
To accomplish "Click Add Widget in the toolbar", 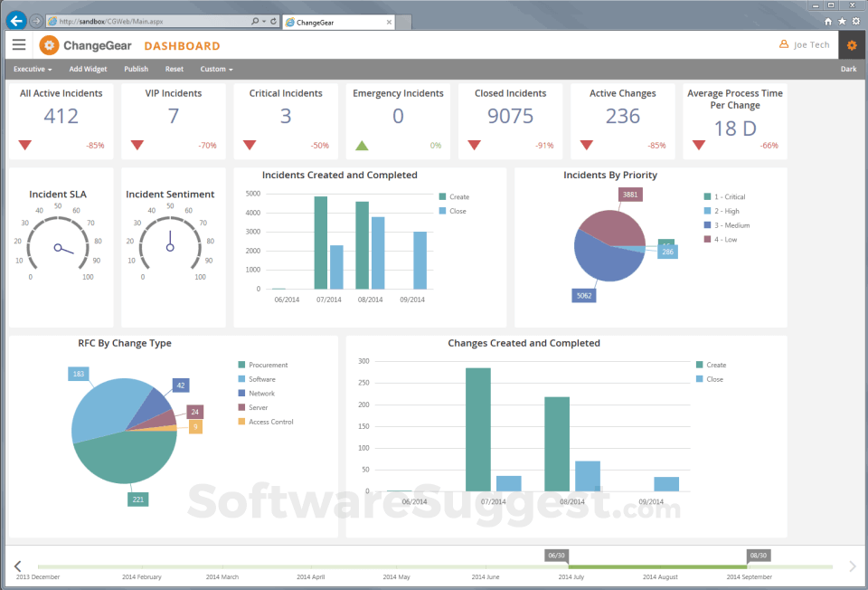I will point(88,69).
